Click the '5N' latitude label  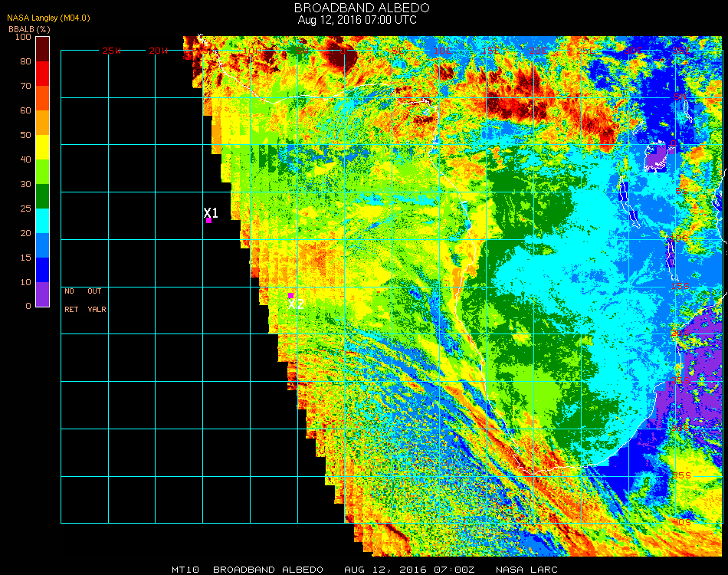(680, 97)
